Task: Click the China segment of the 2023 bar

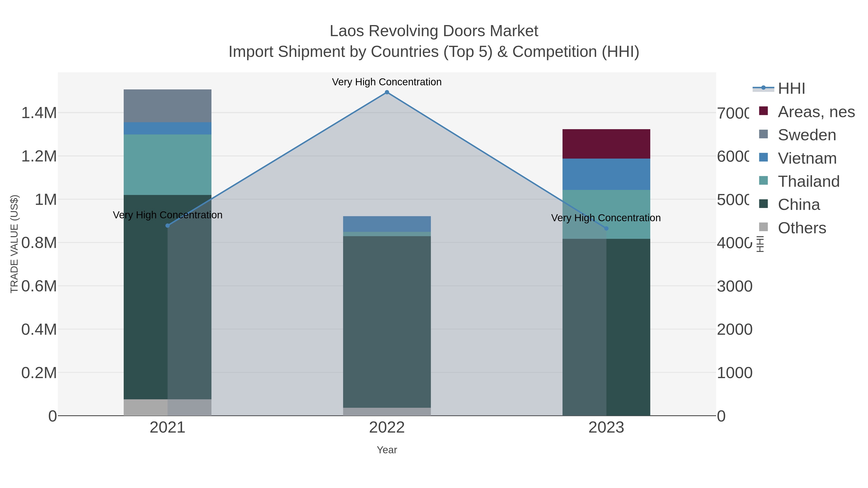Action: click(607, 327)
